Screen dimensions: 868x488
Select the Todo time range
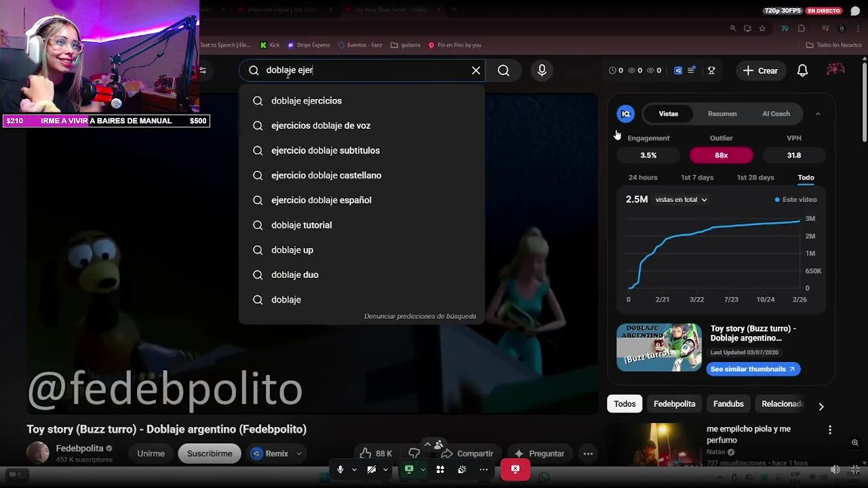[806, 178]
